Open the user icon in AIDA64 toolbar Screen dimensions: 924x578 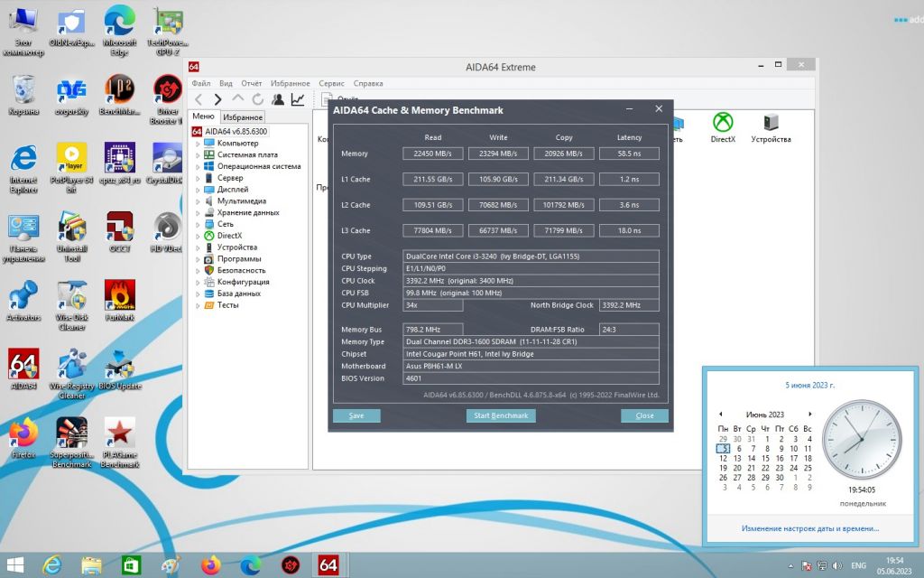click(x=278, y=99)
